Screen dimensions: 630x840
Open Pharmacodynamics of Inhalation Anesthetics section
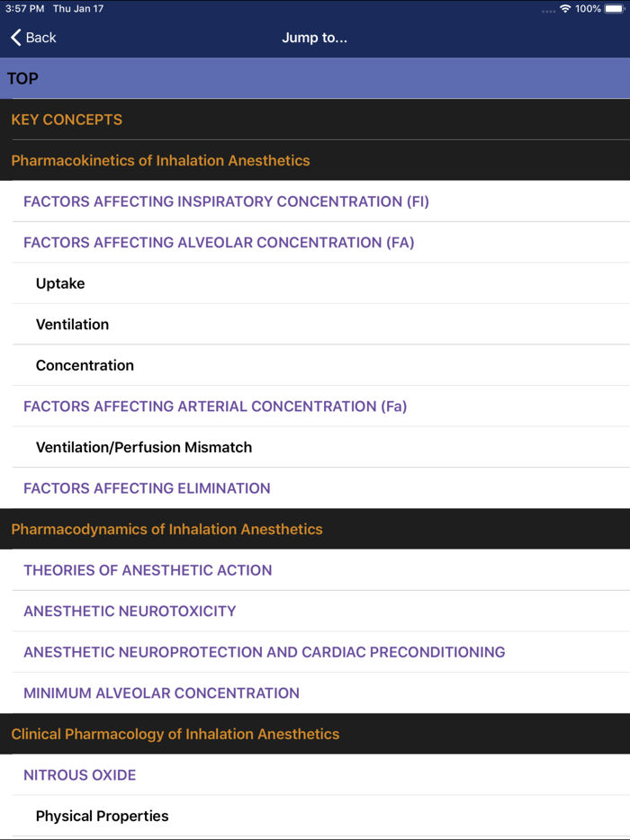315,529
